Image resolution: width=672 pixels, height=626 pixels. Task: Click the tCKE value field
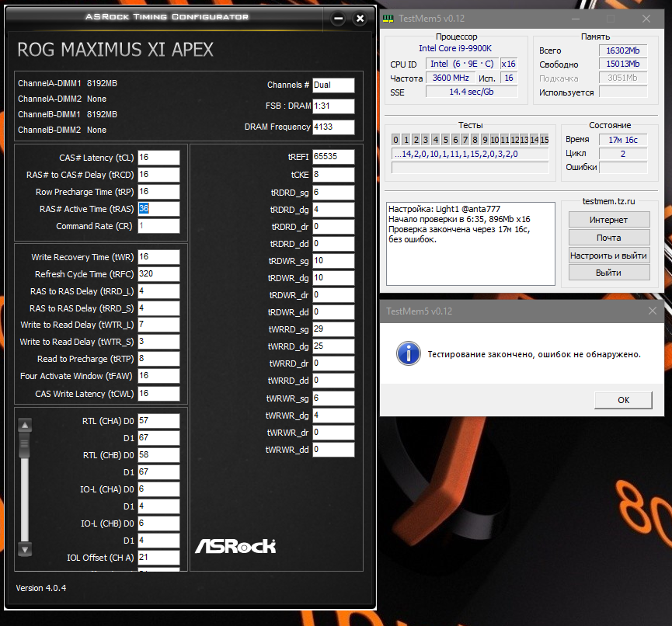click(333, 175)
